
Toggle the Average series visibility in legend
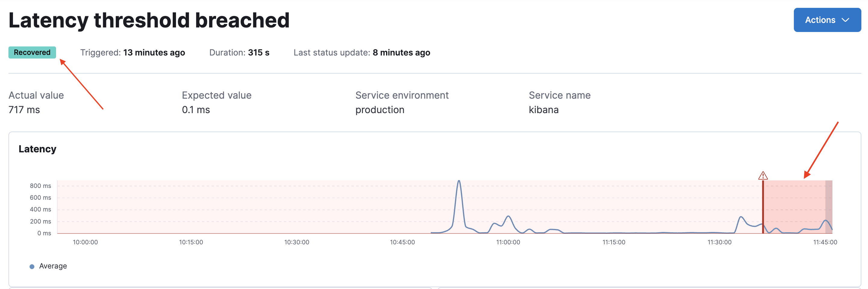coord(52,266)
